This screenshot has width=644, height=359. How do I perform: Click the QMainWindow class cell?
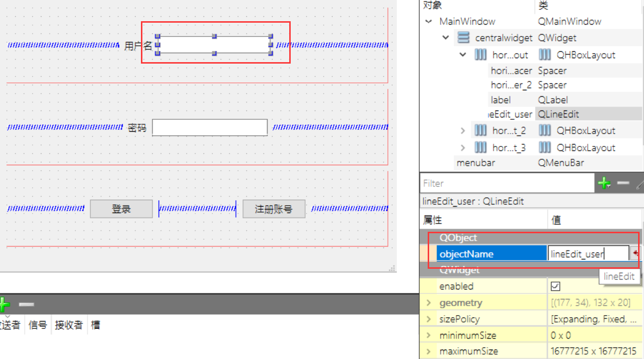570,21
